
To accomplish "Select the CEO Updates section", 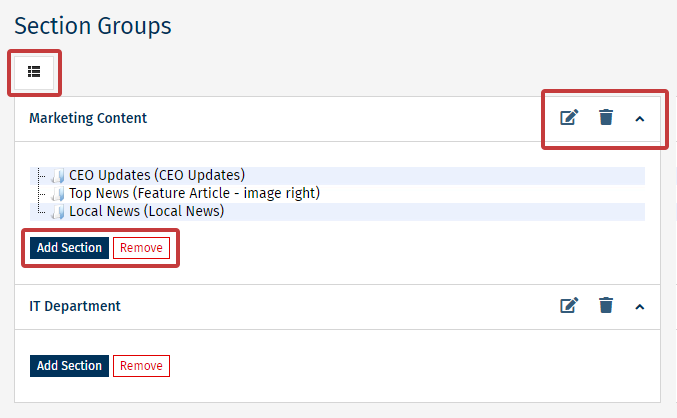I will (x=156, y=175).
